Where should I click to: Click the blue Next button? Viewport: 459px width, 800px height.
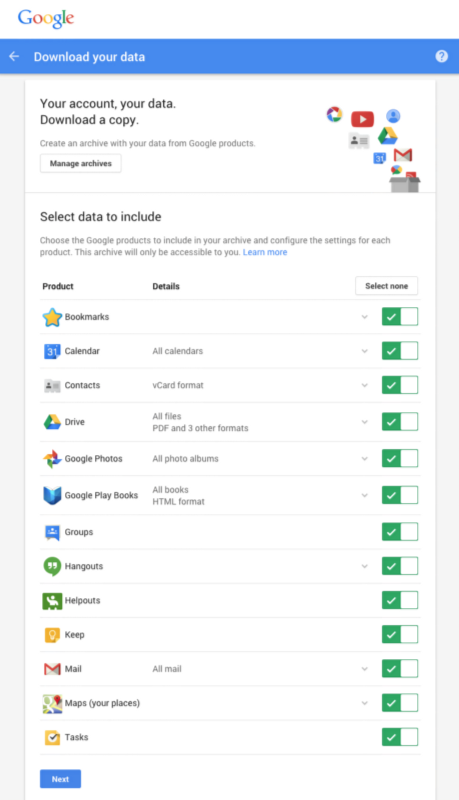(60, 779)
